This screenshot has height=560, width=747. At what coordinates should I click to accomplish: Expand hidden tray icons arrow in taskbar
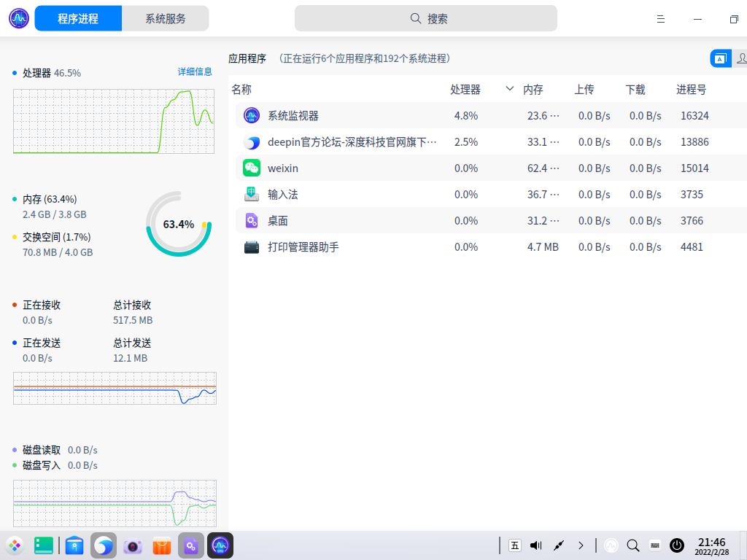(x=581, y=545)
